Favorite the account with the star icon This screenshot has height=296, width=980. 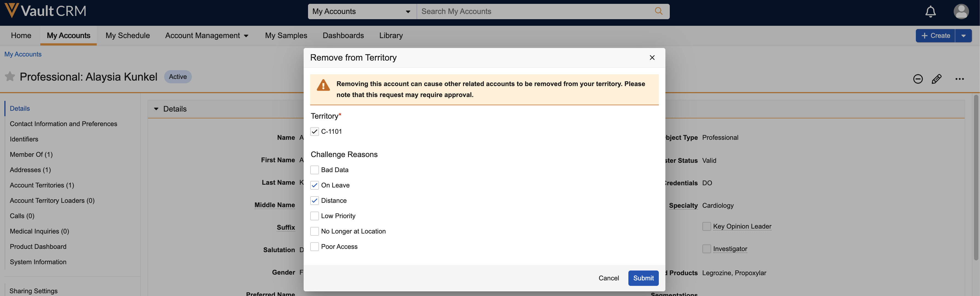tap(10, 77)
